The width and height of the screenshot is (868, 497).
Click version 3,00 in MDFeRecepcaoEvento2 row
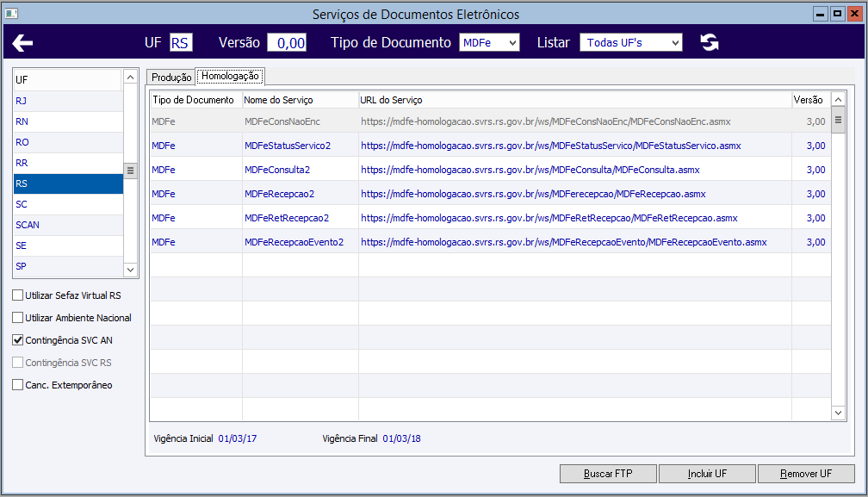tap(816, 242)
